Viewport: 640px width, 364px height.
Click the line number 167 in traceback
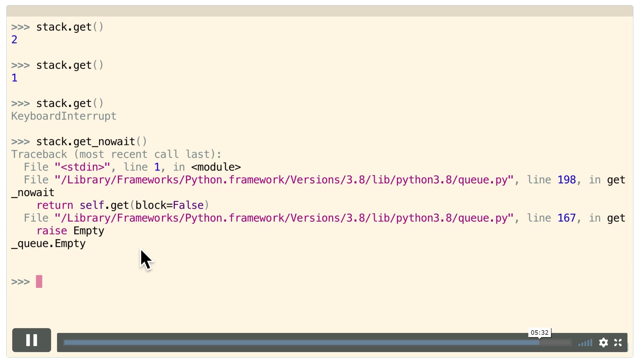pyautogui.click(x=566, y=218)
